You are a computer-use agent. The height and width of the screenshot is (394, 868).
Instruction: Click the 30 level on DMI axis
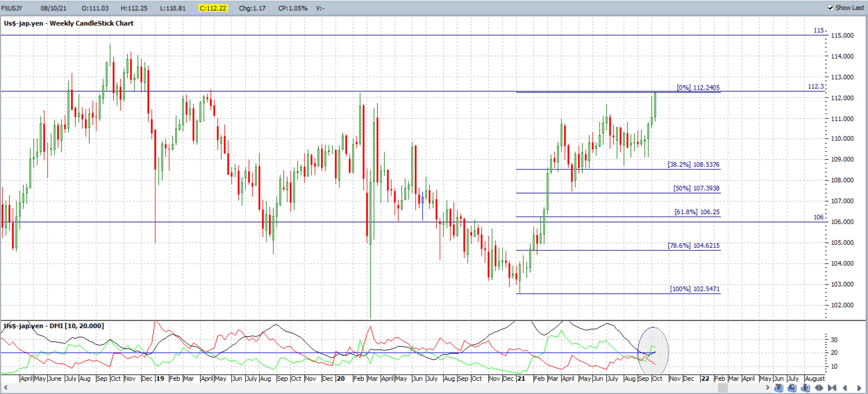click(x=834, y=340)
